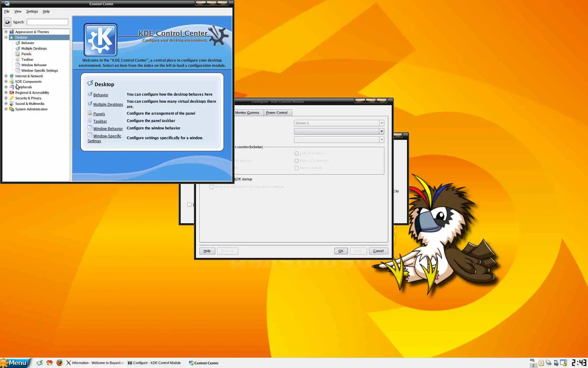The image size is (588, 368).
Task: Expand the Appearance & Themes tree node
Action: click(x=6, y=32)
